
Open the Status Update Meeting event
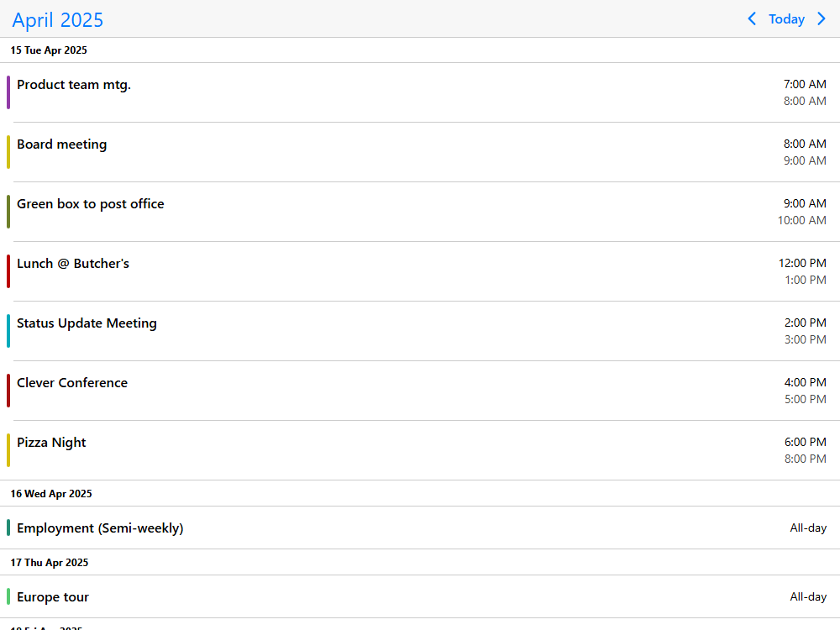click(420, 331)
